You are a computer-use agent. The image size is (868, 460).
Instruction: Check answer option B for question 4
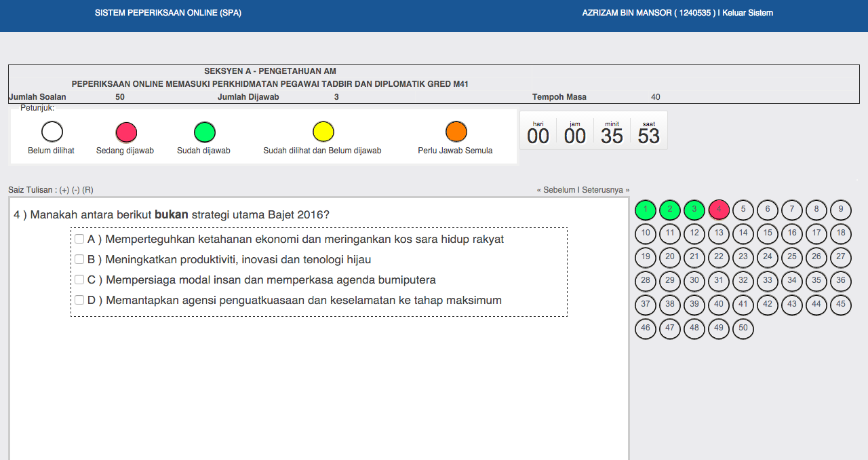point(79,259)
